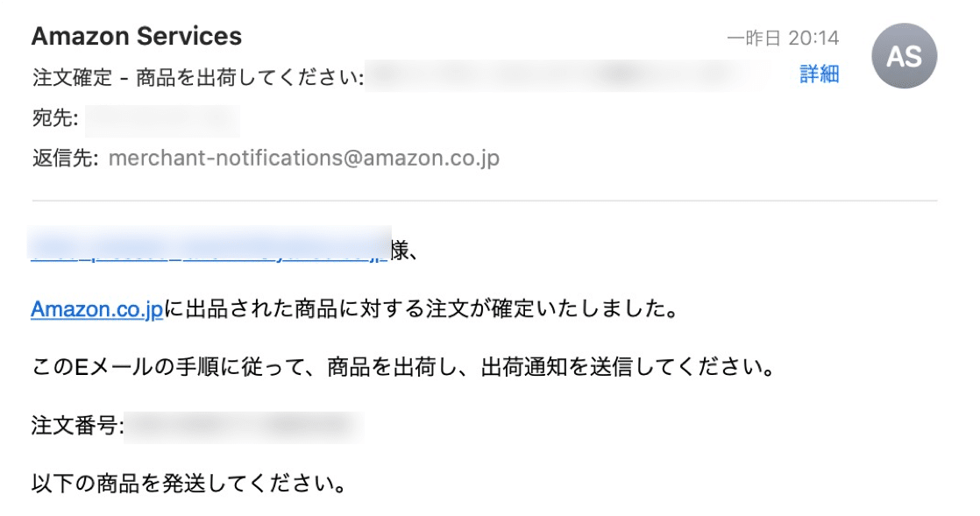
Task: Click the header divider line
Action: click(485, 201)
